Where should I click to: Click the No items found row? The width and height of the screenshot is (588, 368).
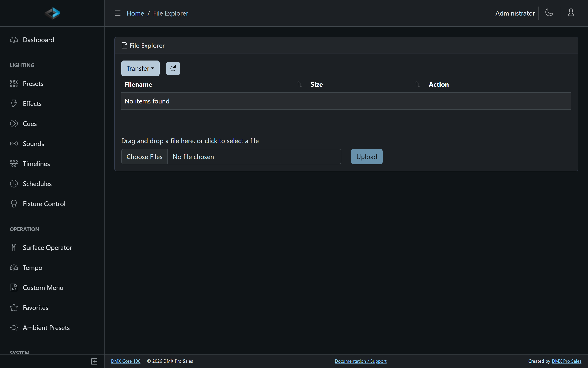click(x=346, y=101)
